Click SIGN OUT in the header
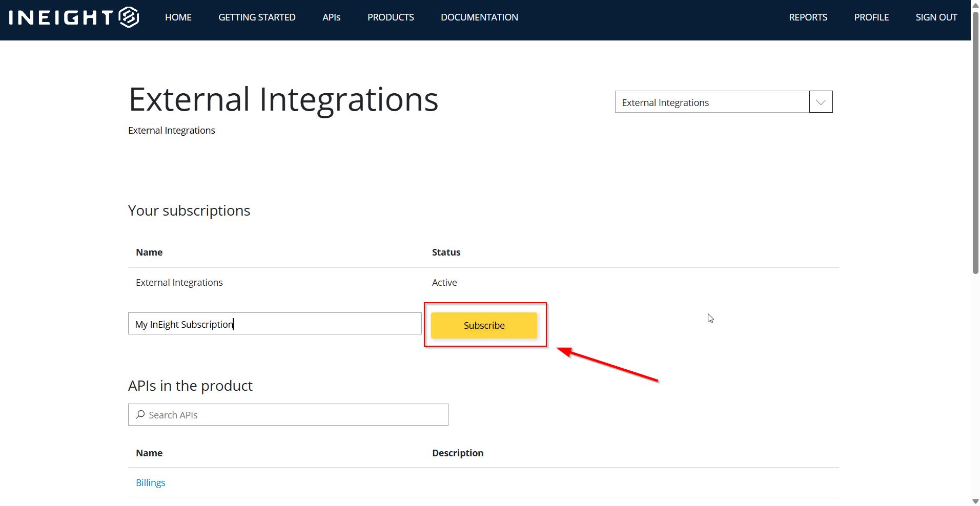This screenshot has width=980, height=506. click(x=936, y=17)
